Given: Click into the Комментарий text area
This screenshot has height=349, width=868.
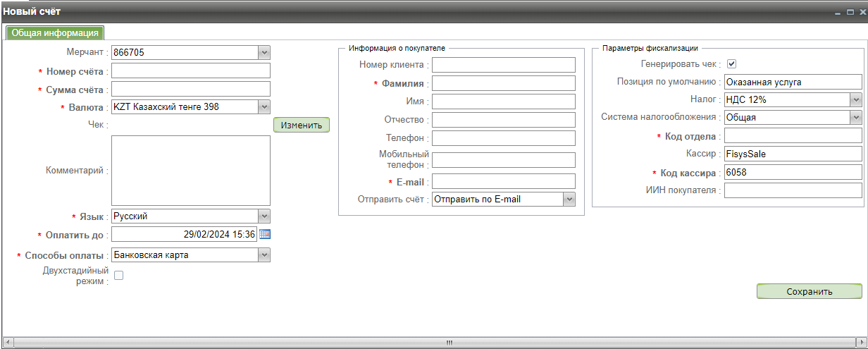Looking at the screenshot, I should [x=191, y=170].
